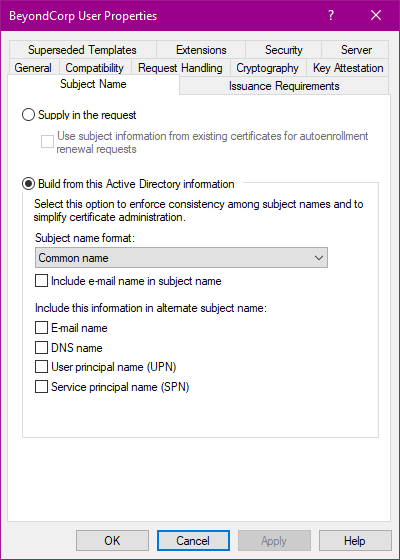The height and width of the screenshot is (560, 400).
Task: Expand the Subject name format dropdown
Action: [181, 258]
